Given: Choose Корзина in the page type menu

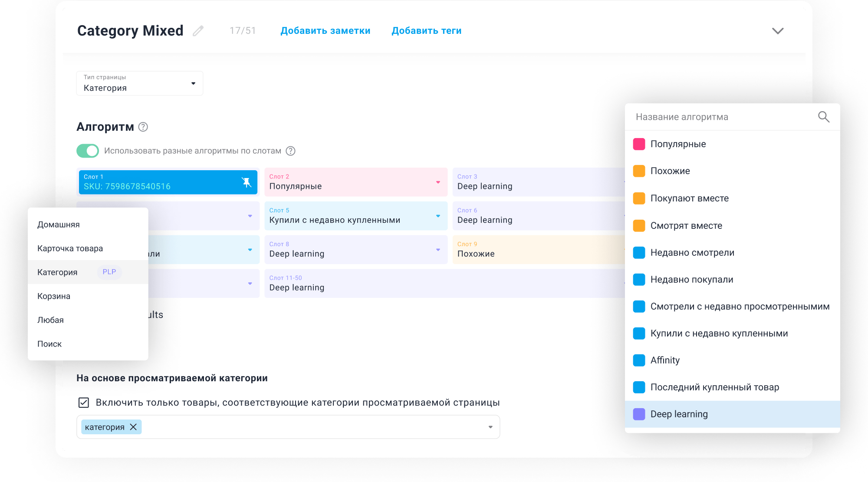Looking at the screenshot, I should (x=54, y=296).
